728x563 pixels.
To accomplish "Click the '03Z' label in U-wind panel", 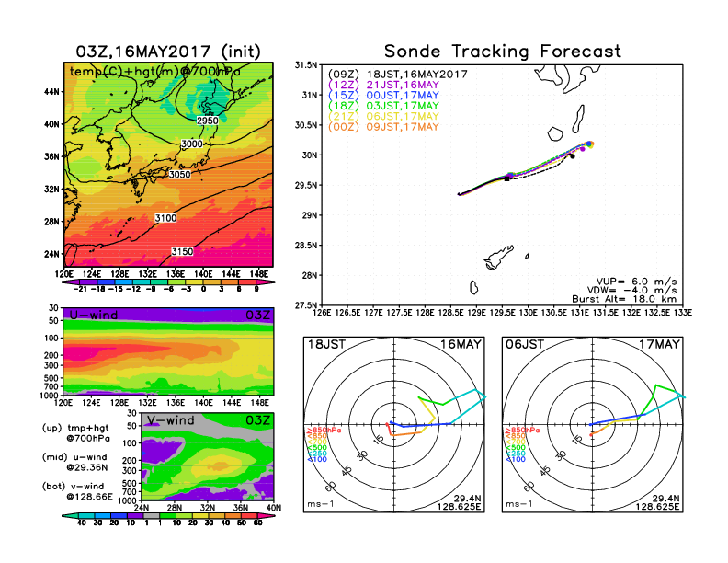I will click(x=258, y=315).
